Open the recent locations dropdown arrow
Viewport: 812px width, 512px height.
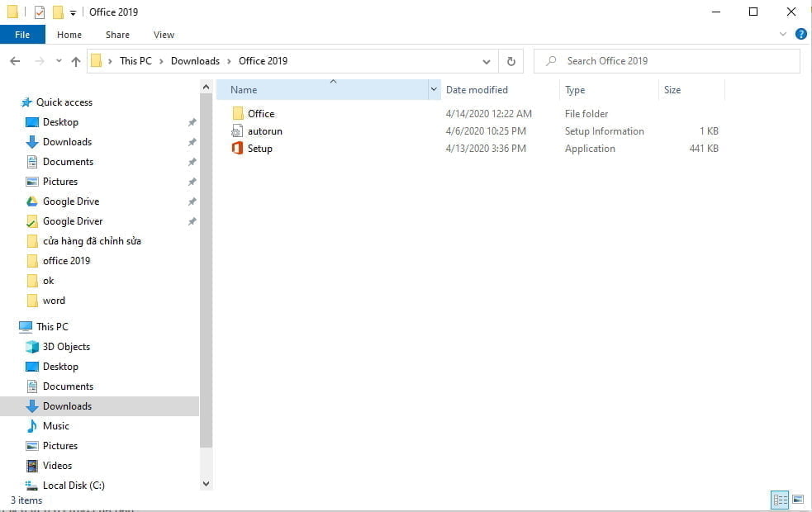[x=59, y=61]
